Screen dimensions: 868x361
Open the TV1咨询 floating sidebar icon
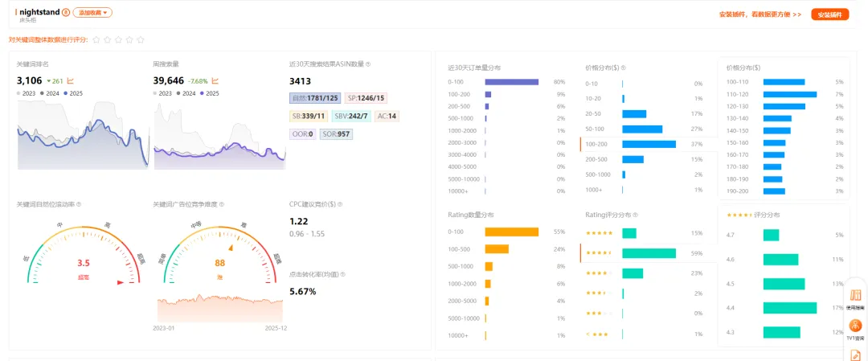[x=856, y=330]
